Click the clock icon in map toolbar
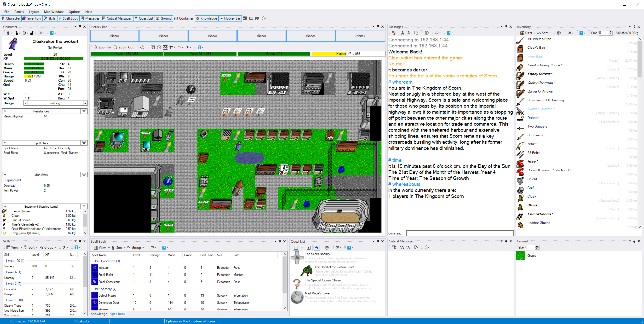644x324 pixels. 159,47
